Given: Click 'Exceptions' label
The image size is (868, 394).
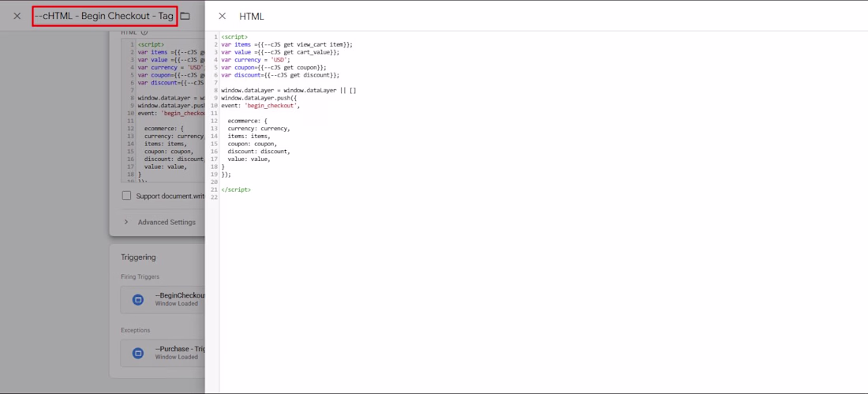Looking at the screenshot, I should click(136, 330).
